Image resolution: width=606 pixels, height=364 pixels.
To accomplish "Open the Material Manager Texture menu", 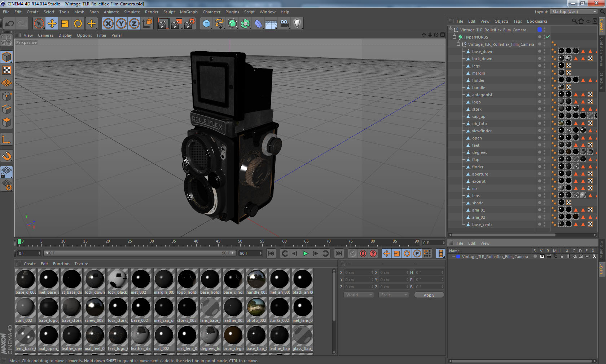I will 81,264.
